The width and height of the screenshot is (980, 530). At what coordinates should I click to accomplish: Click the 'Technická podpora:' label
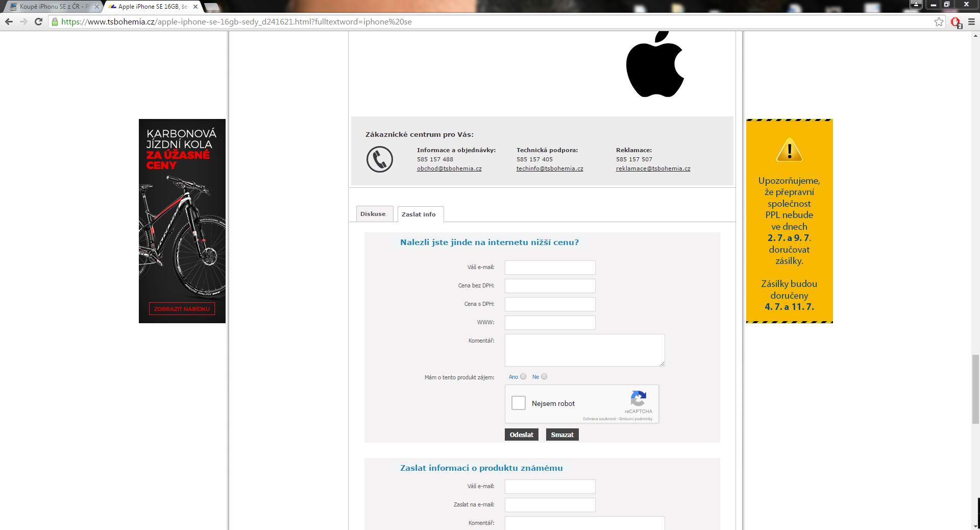coord(547,150)
